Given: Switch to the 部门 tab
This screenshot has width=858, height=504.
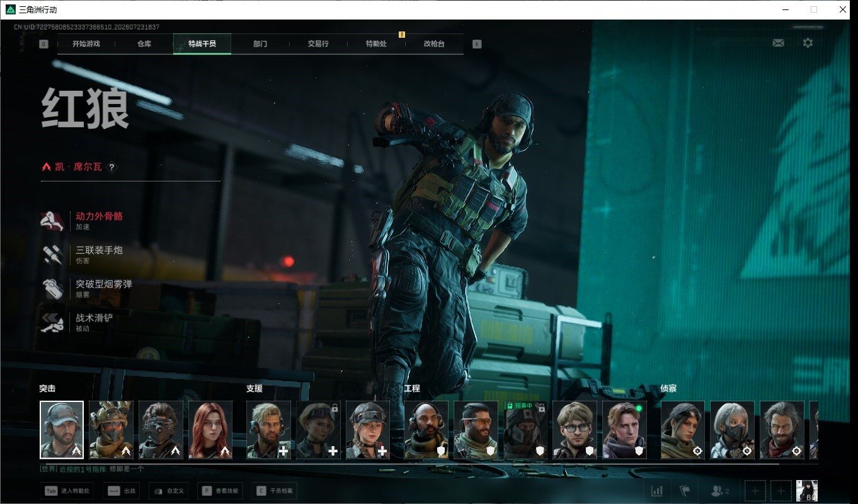Looking at the screenshot, I should coord(260,44).
